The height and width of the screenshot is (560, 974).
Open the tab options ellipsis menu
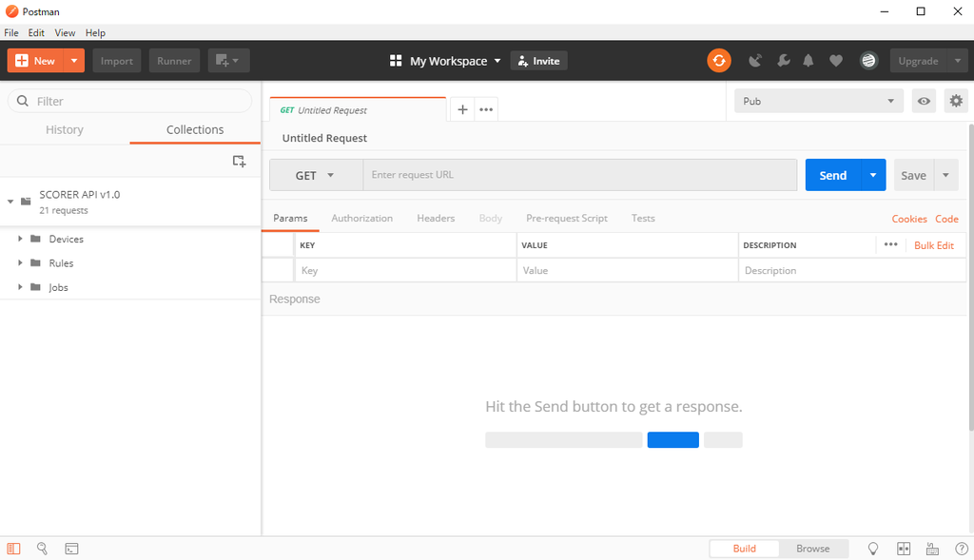coord(486,110)
